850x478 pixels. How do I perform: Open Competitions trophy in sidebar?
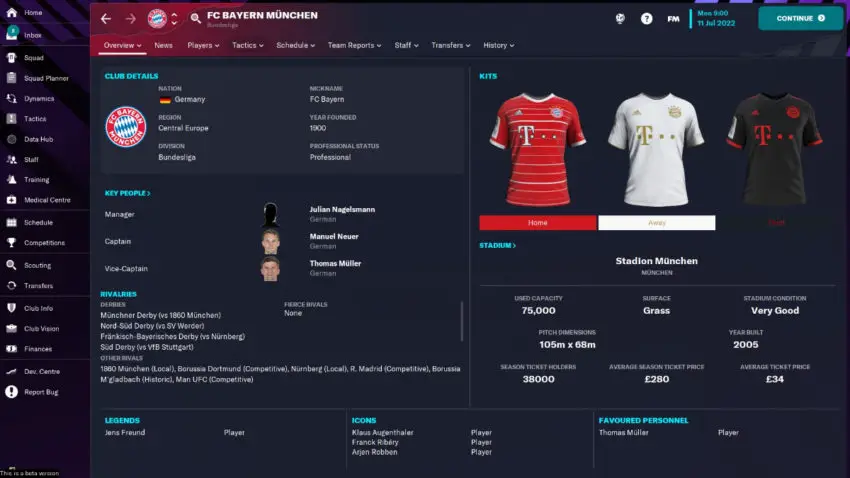click(x=11, y=243)
